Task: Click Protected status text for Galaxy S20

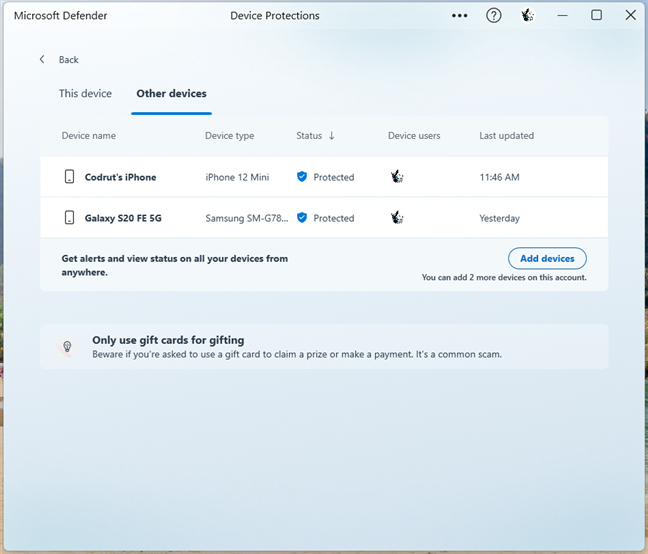Action: pyautogui.click(x=334, y=218)
